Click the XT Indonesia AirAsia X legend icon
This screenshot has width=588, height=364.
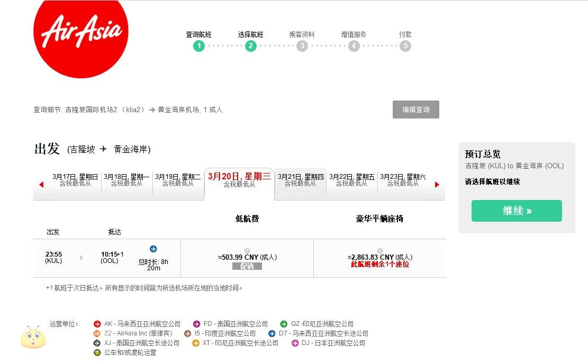click(195, 343)
